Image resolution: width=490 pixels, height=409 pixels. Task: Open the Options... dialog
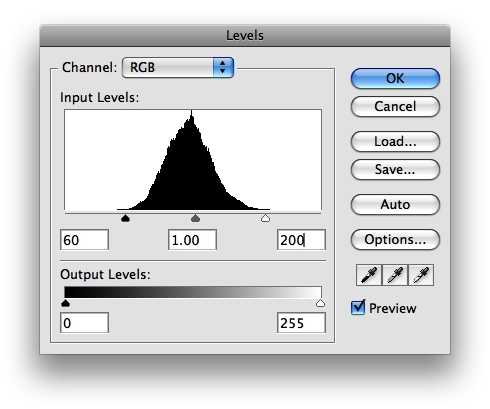click(x=395, y=240)
